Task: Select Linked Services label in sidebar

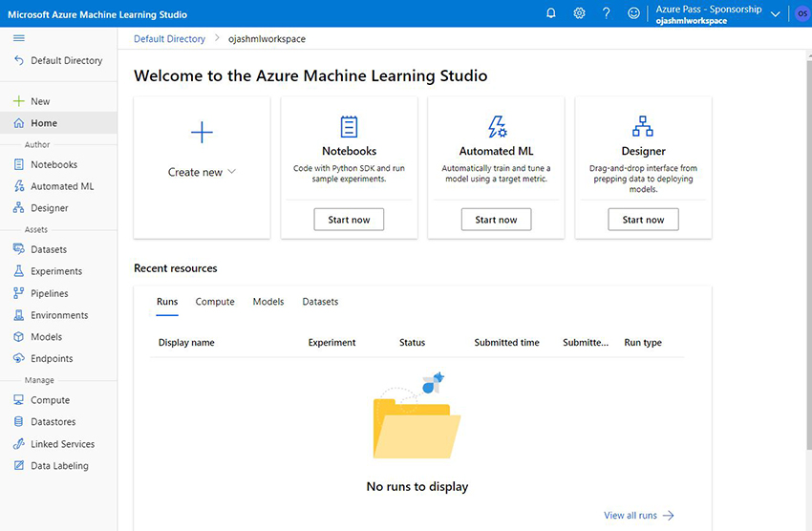Action: [63, 444]
